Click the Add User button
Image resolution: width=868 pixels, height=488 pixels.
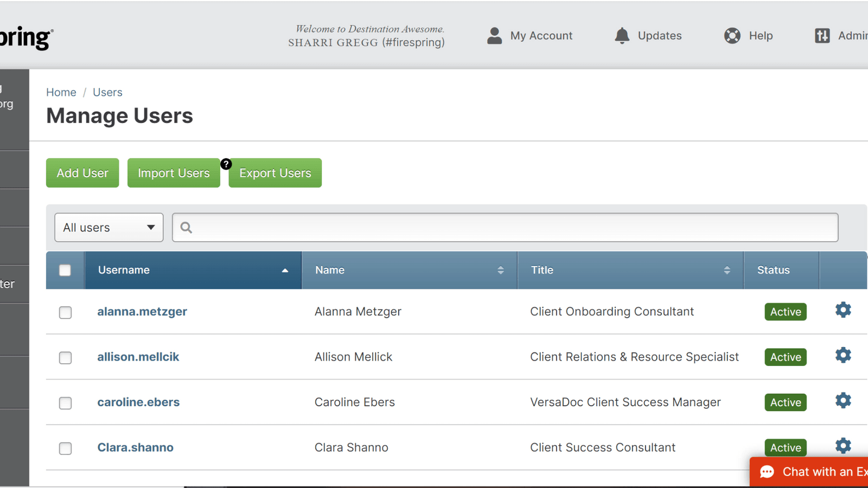tap(82, 173)
